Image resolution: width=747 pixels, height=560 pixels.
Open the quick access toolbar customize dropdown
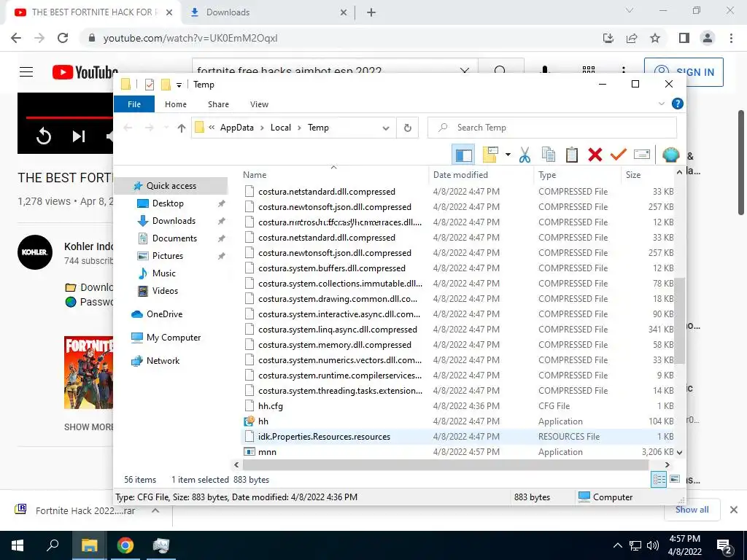point(179,85)
